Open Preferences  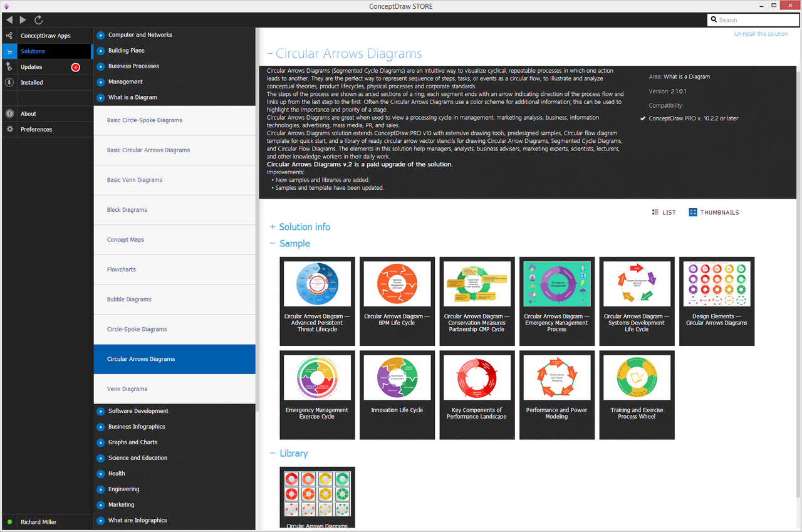coord(46,130)
